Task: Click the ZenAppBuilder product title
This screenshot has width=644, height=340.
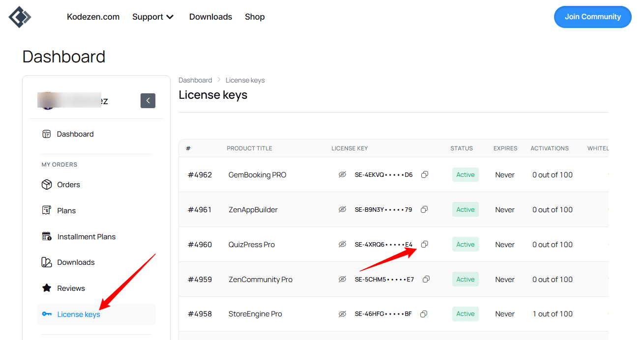Action: (253, 209)
